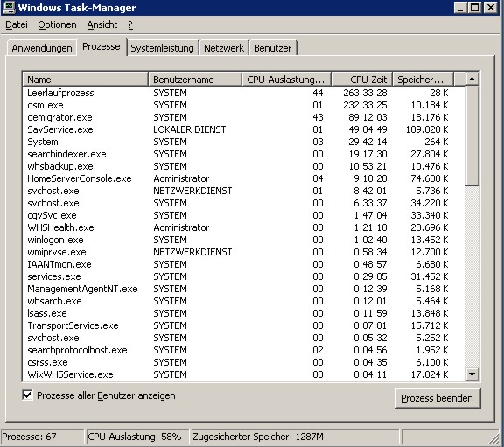The width and height of the screenshot is (504, 447).
Task: Select svchost.exe run by NETZWERKDIENST
Action: pyautogui.click(x=243, y=191)
